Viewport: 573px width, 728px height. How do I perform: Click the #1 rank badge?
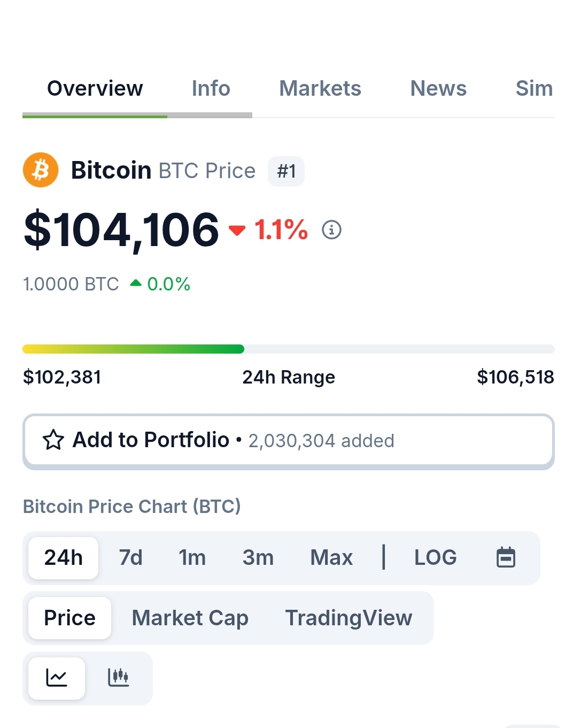pos(286,171)
